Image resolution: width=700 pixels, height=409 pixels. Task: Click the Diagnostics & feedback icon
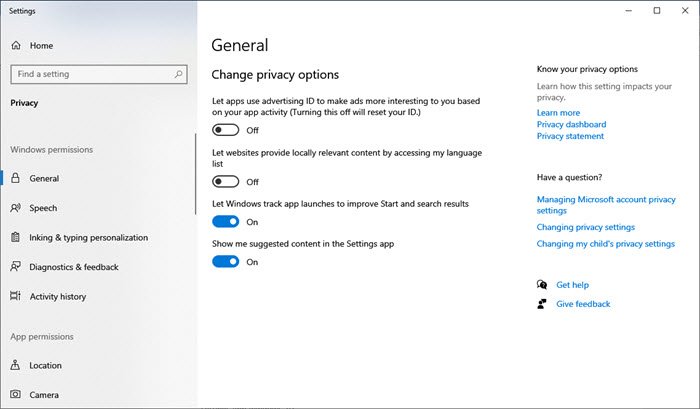pyautogui.click(x=16, y=267)
